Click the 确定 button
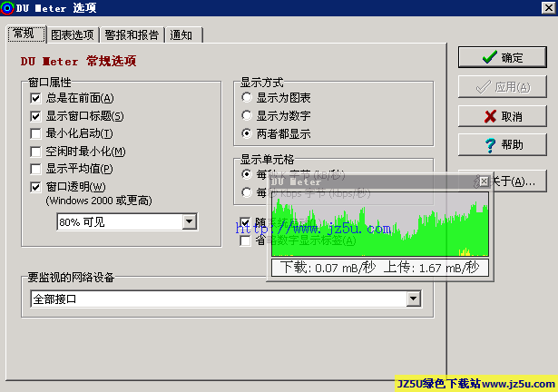This screenshot has width=558, height=392. tap(502, 57)
